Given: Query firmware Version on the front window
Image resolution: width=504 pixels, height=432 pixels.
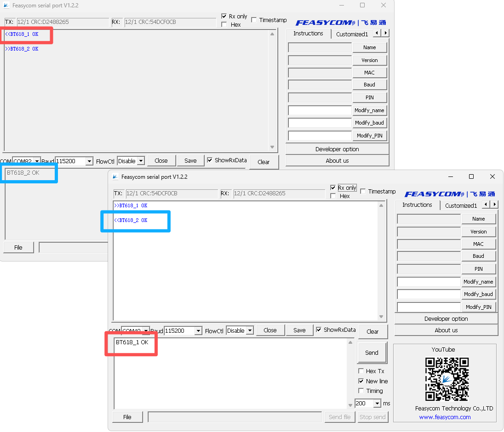Looking at the screenshot, I should tap(479, 231).
